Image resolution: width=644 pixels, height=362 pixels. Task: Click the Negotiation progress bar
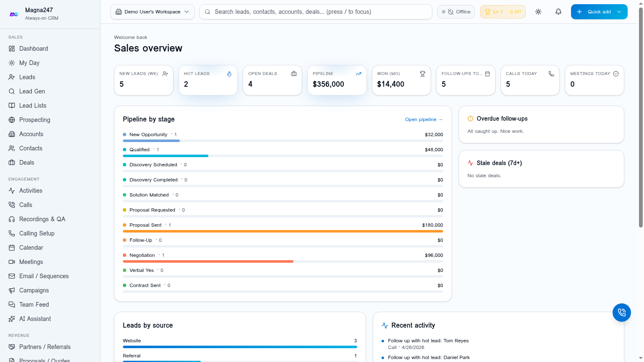coord(208,261)
